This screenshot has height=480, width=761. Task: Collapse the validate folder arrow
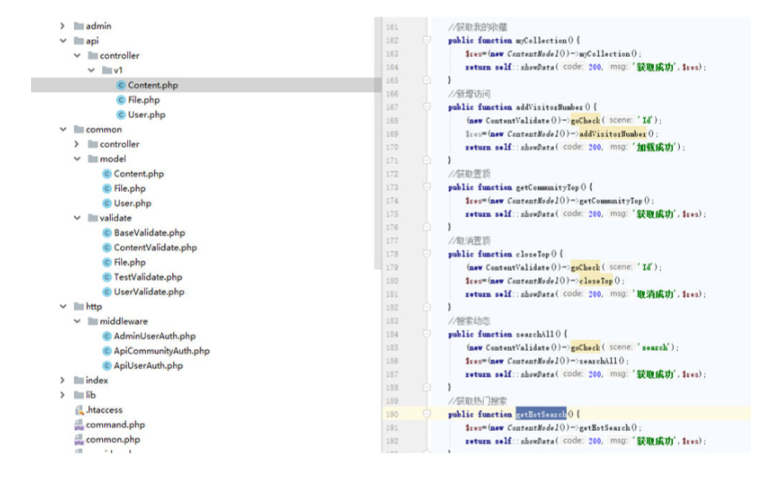(x=77, y=218)
